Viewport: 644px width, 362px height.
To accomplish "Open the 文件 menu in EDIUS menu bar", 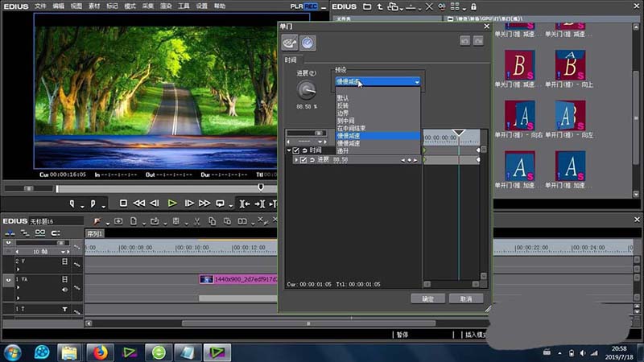I will pyautogui.click(x=40, y=6).
